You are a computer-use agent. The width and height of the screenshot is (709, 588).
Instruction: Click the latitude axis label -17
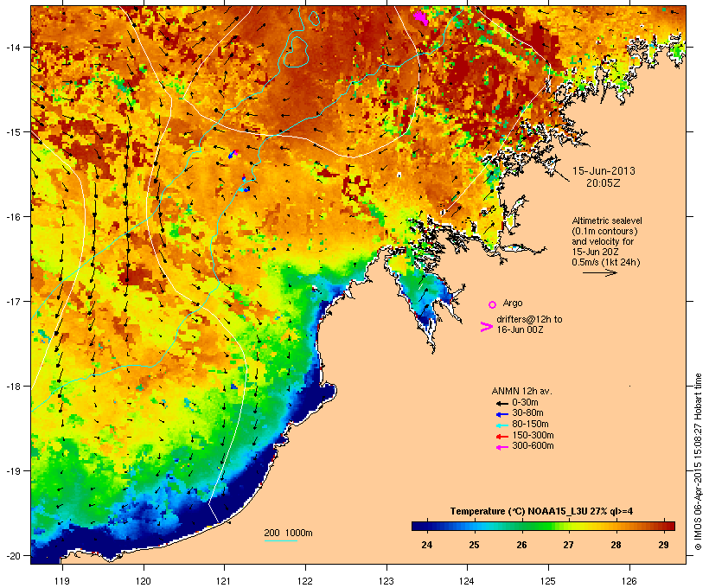(x=12, y=301)
